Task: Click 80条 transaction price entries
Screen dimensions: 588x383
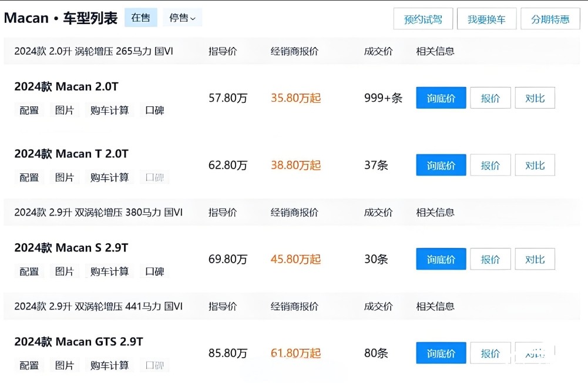Action: pyautogui.click(x=376, y=353)
